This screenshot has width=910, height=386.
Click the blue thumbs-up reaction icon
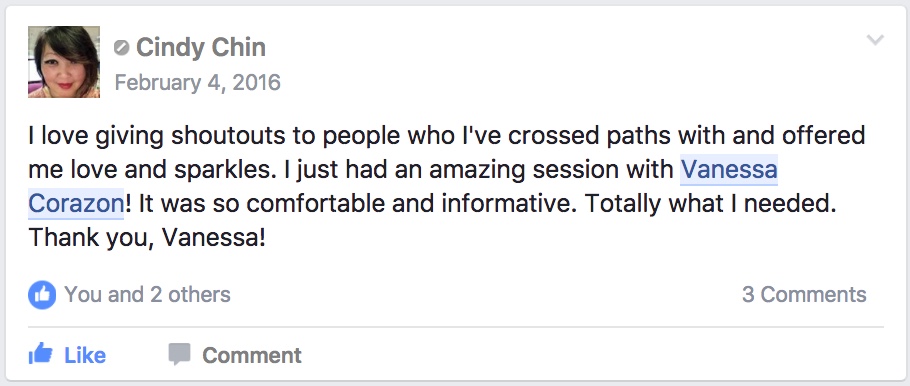coord(42,295)
